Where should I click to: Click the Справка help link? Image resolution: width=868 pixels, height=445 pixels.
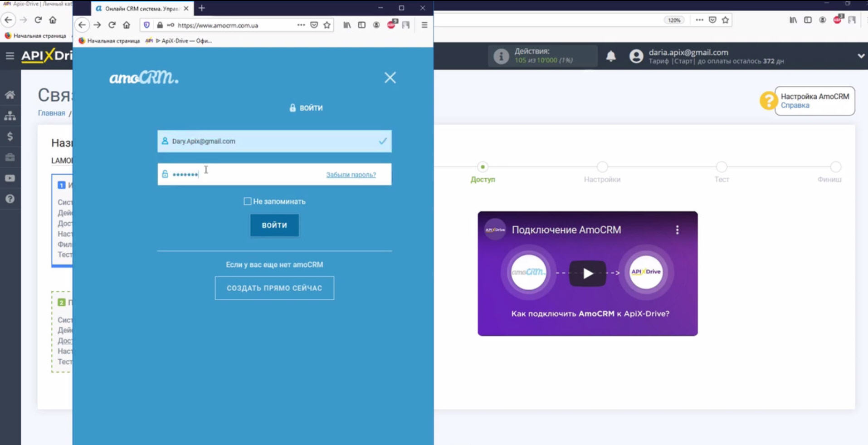[x=795, y=105]
